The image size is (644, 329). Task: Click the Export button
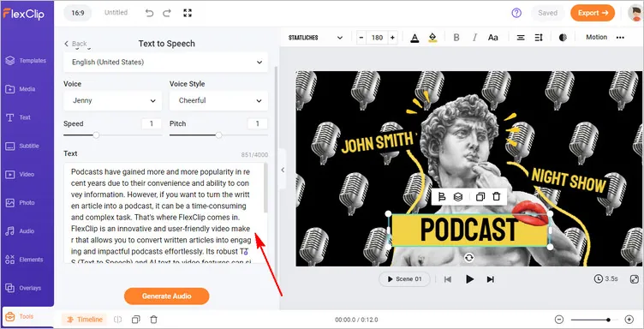[593, 13]
